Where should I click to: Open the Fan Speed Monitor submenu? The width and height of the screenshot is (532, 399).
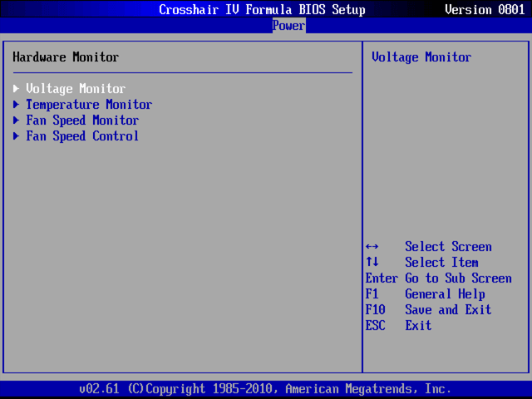[82, 121]
